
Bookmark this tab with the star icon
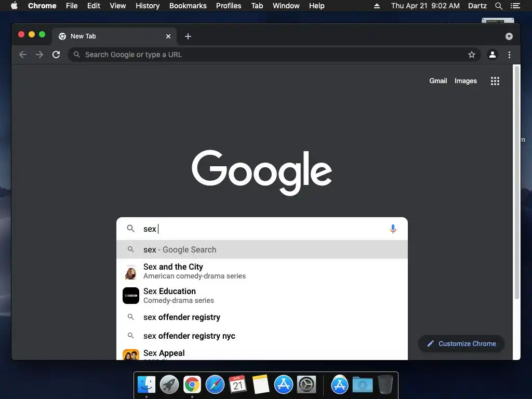pos(472,55)
